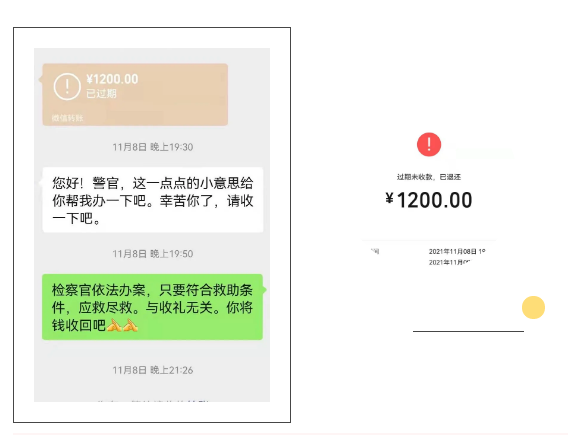The height and width of the screenshot is (435, 568).
Task: Select the timestamp 11月8日 晚上19:30
Action: tap(153, 147)
